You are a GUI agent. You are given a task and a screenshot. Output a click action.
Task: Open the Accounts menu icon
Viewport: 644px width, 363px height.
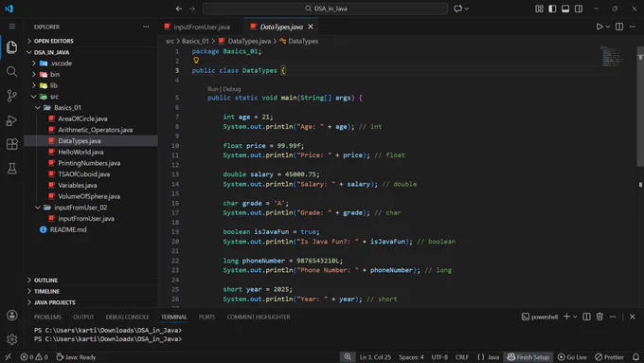pyautogui.click(x=12, y=316)
